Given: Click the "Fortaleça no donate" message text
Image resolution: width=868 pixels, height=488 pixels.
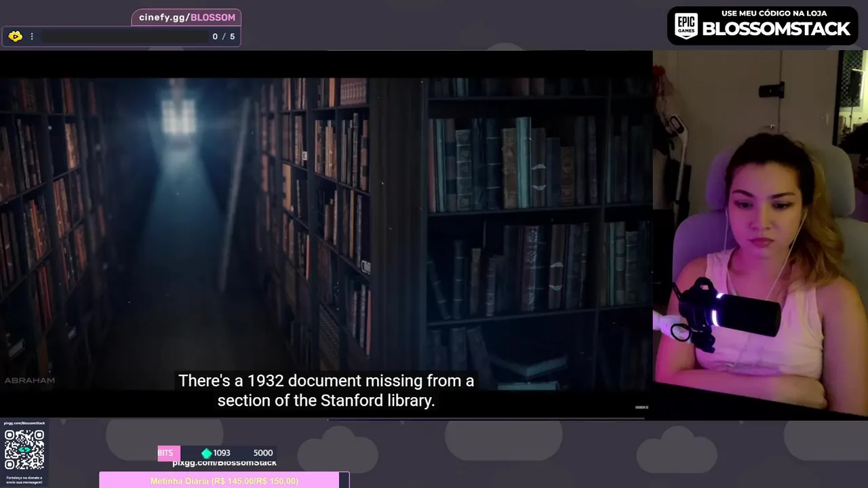Looking at the screenshot, I should pyautogui.click(x=24, y=480).
